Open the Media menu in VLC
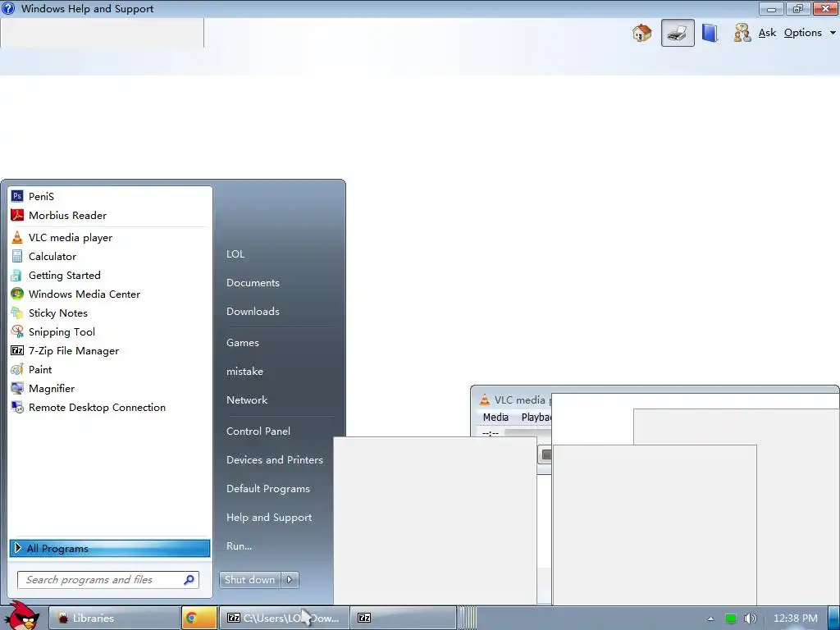This screenshot has width=840, height=630. [495, 418]
